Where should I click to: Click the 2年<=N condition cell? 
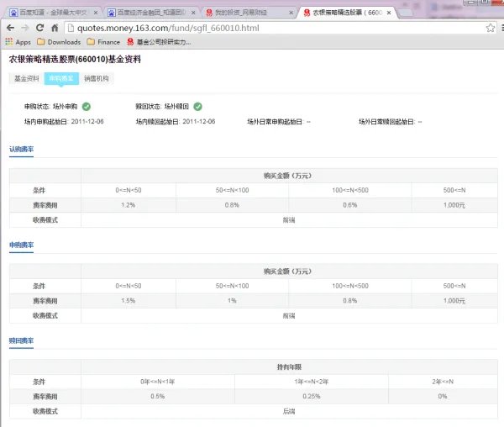[x=443, y=382]
